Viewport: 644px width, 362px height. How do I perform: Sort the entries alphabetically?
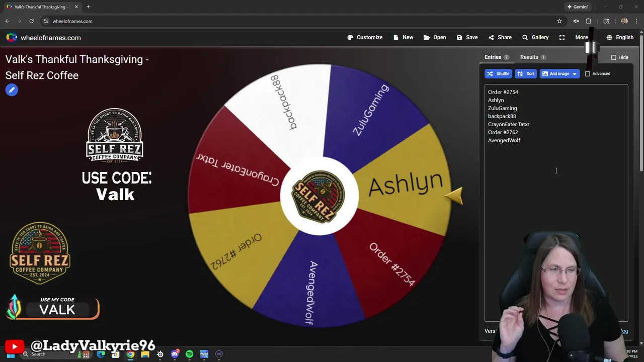(526, 73)
